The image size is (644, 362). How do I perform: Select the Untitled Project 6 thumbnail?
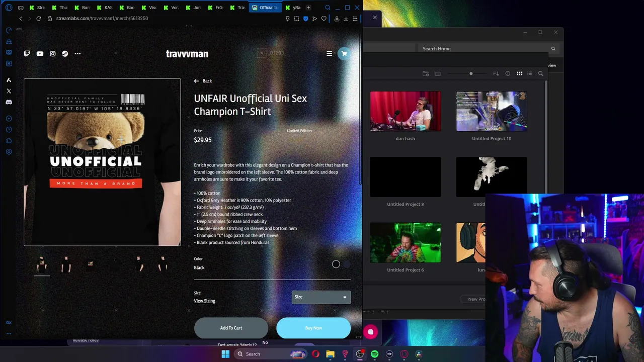[x=406, y=243]
